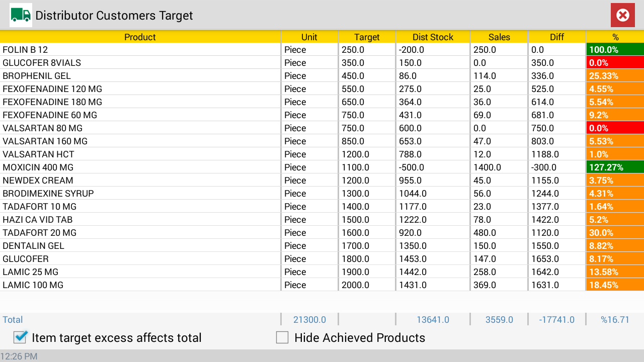Select LAMIC 25 MG product name
The width and height of the screenshot is (644, 362).
click(x=30, y=271)
